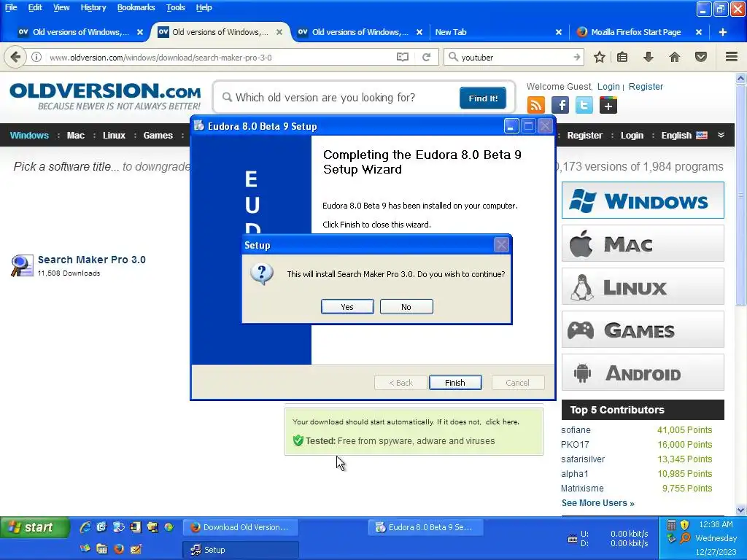Viewport: 747px width, 560px height.
Task: Select the Windows category banner
Action: coord(643,200)
